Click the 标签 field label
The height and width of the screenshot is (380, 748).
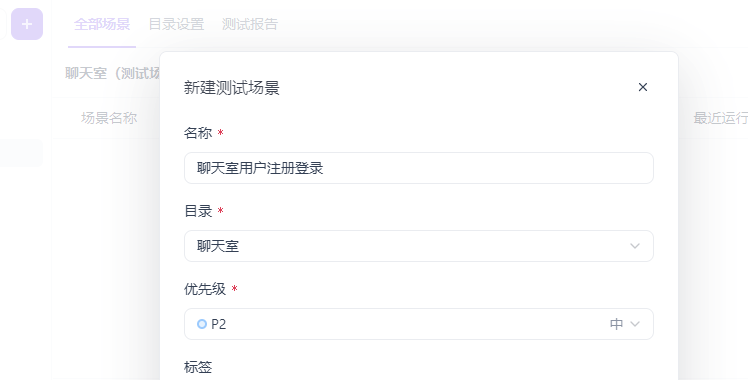pyautogui.click(x=198, y=367)
